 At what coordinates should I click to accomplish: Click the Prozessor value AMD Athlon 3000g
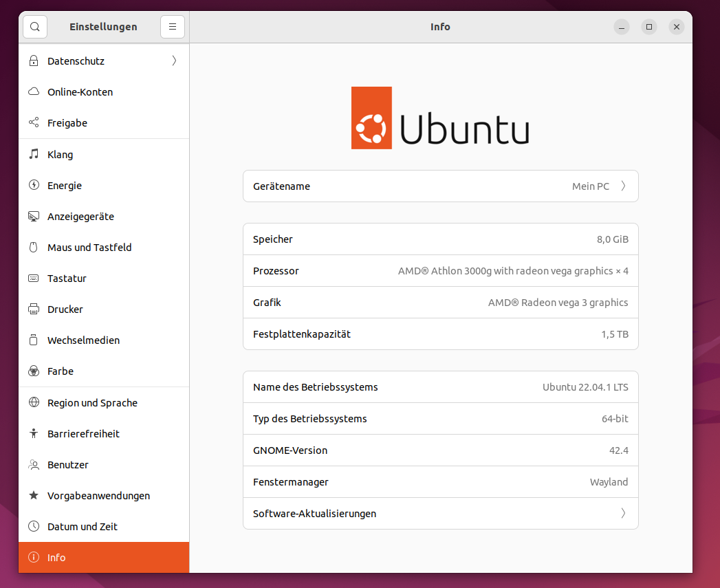tap(513, 271)
